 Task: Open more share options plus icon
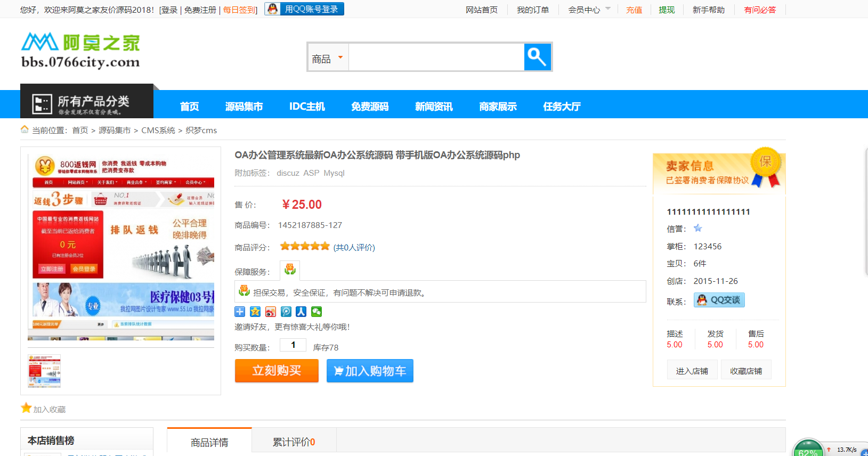pos(240,312)
